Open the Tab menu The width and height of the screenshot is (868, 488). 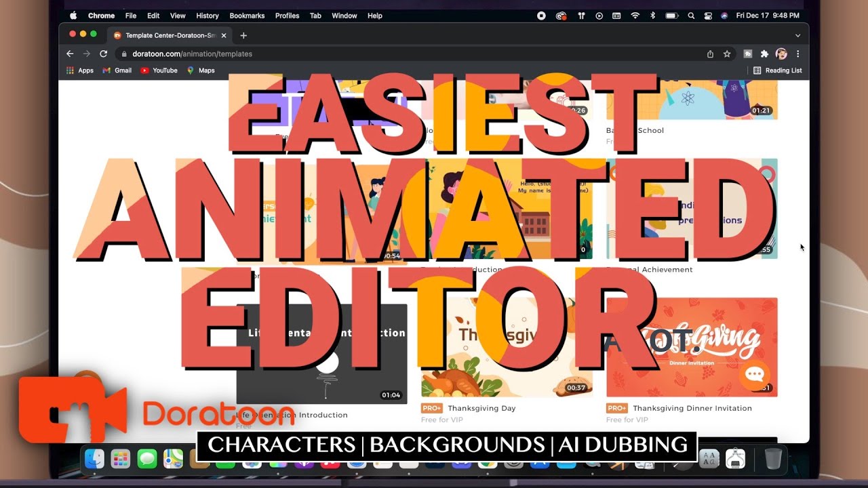pyautogui.click(x=315, y=16)
